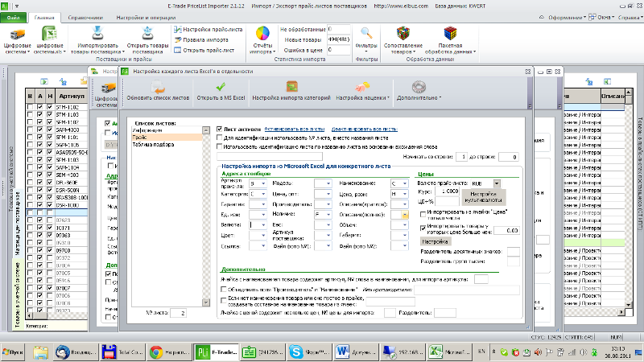Click sheet list scrollbar down arrow
Image resolution: width=644 pixels, height=362 pixels.
206,302
